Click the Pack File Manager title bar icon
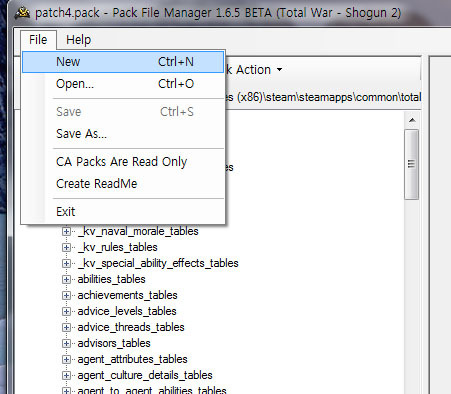Screen dimensions: 451x394 22,13
